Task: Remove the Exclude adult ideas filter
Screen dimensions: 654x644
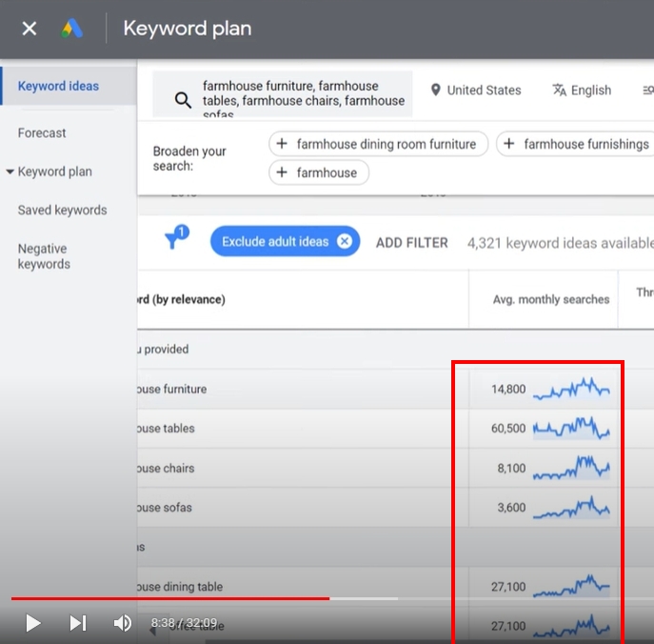Action: pos(345,241)
